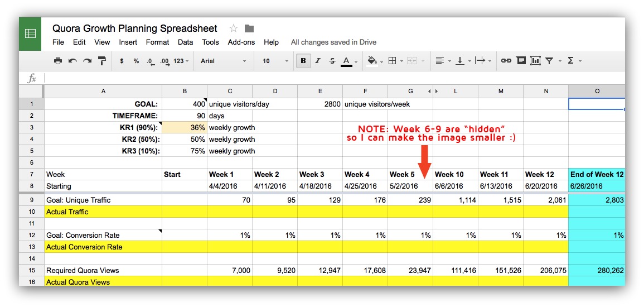Click 'All changes saved in Drive' link
Screen dimensions: 644x307
coord(333,42)
